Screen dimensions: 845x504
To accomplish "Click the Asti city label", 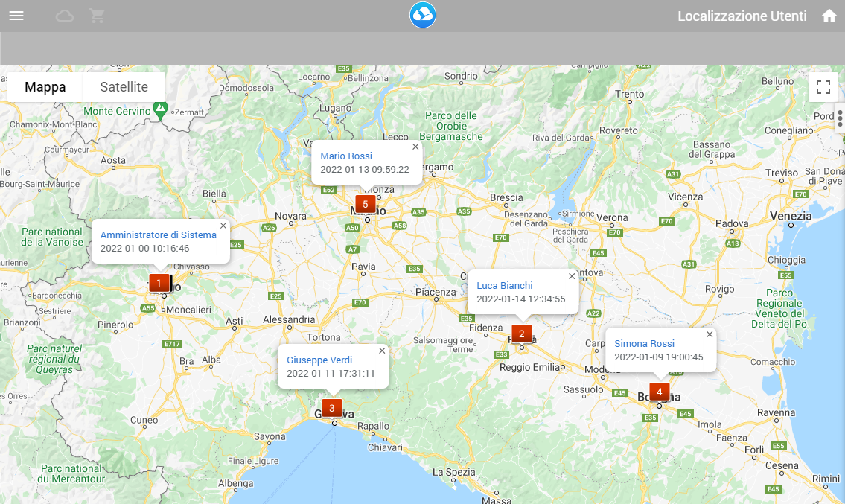I will coord(235,320).
